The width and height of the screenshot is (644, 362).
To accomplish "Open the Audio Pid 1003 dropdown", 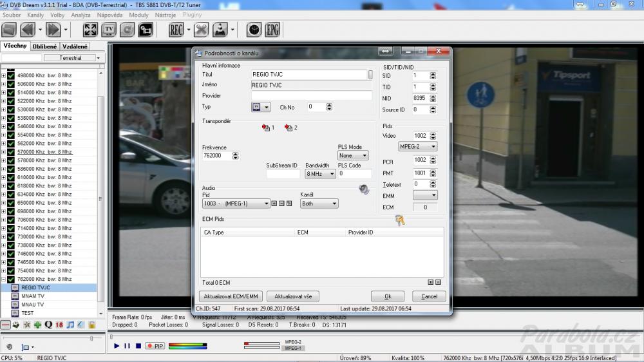I will 236,204.
